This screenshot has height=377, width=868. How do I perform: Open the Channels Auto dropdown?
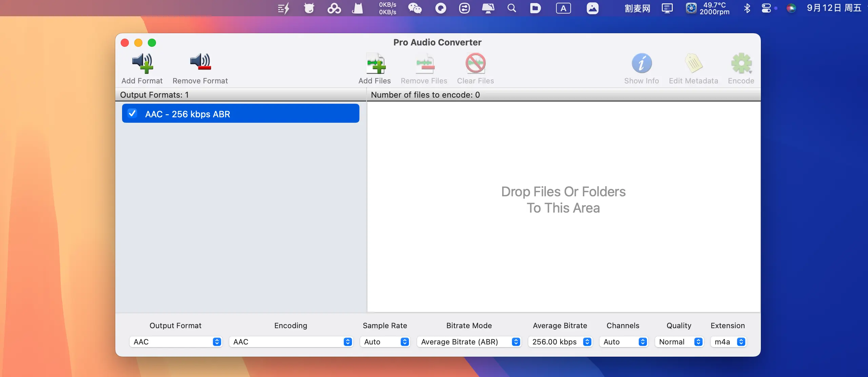pyautogui.click(x=623, y=342)
